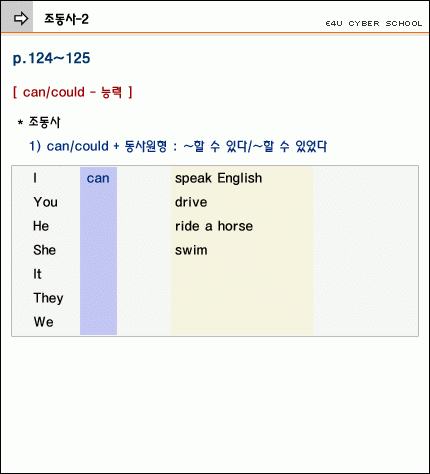This screenshot has width=430, height=474.
Task: Click the subject "She" in the table
Action: coord(45,250)
